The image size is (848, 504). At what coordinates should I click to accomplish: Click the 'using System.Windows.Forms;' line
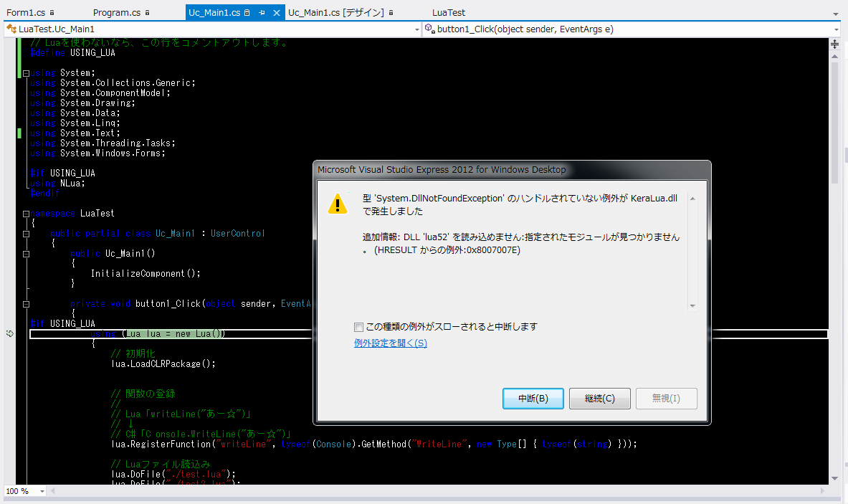click(x=98, y=153)
